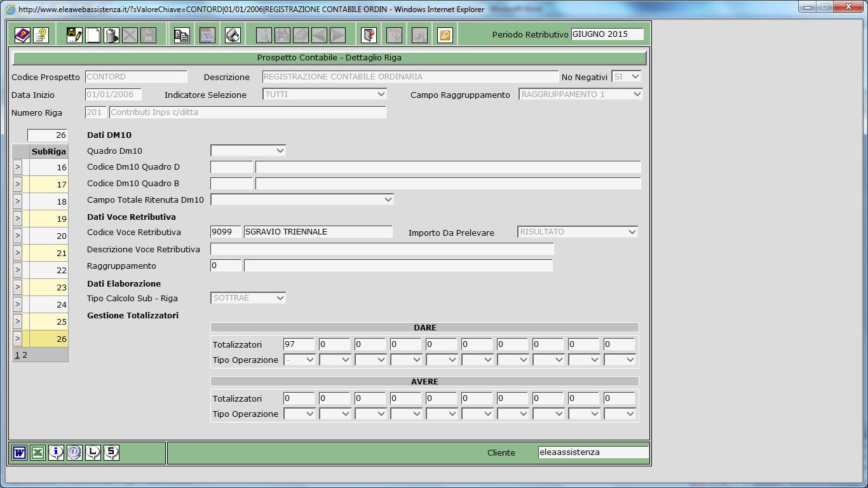Click SubRiga cell 20
Screen dimensions: 868x488
(49, 236)
